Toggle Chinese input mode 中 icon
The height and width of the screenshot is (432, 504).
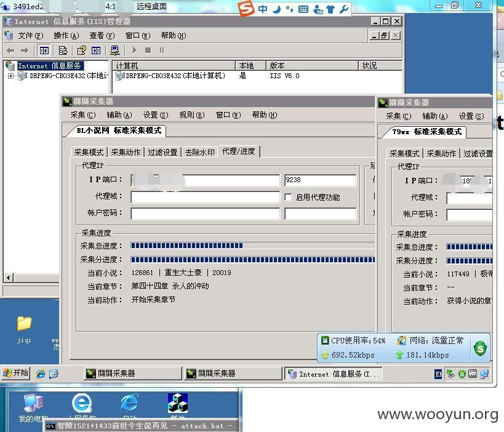coord(263,9)
